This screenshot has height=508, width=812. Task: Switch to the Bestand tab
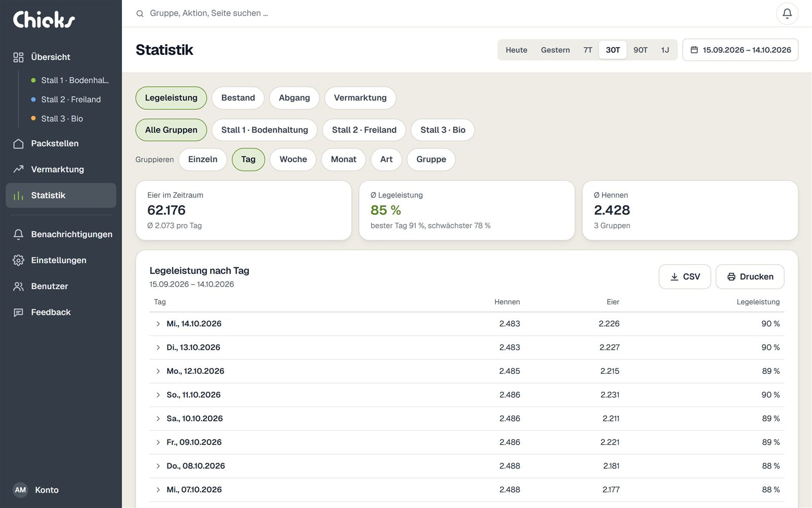click(x=238, y=98)
